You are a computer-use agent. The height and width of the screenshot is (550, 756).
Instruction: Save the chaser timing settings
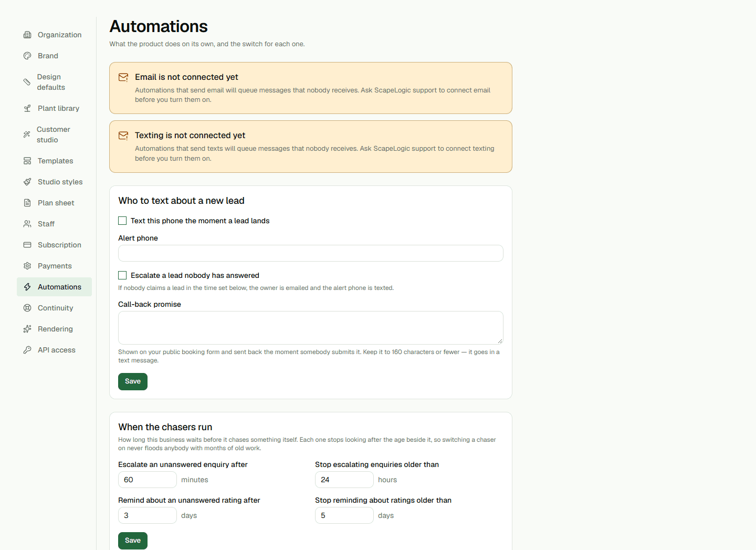point(133,541)
